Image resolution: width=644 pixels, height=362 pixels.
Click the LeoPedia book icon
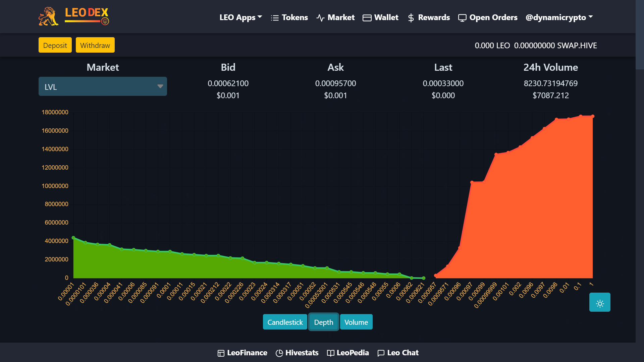click(330, 353)
